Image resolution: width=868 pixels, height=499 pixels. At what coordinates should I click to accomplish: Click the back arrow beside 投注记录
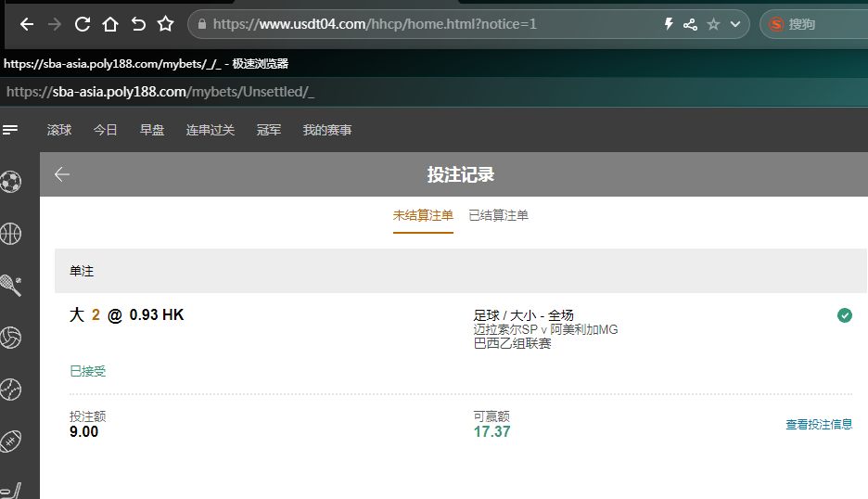62,174
